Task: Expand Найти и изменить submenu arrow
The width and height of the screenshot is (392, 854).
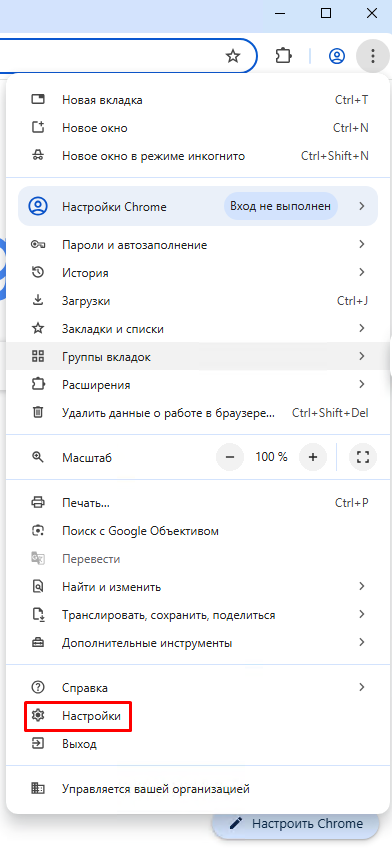Action: (x=362, y=587)
